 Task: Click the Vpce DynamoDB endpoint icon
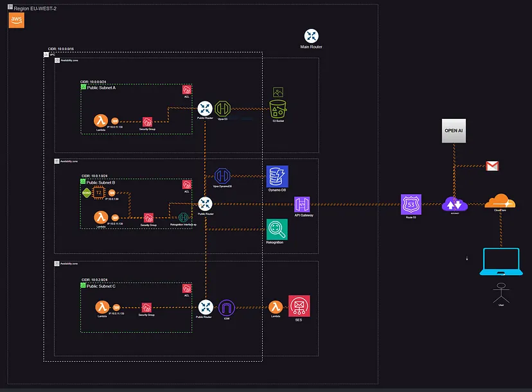coord(222,176)
